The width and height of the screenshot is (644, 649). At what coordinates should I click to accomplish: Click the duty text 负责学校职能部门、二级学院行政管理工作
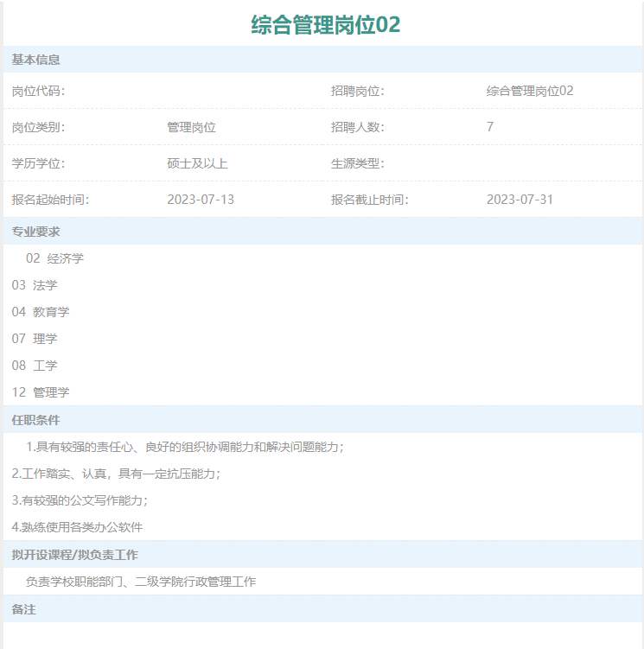(x=141, y=582)
